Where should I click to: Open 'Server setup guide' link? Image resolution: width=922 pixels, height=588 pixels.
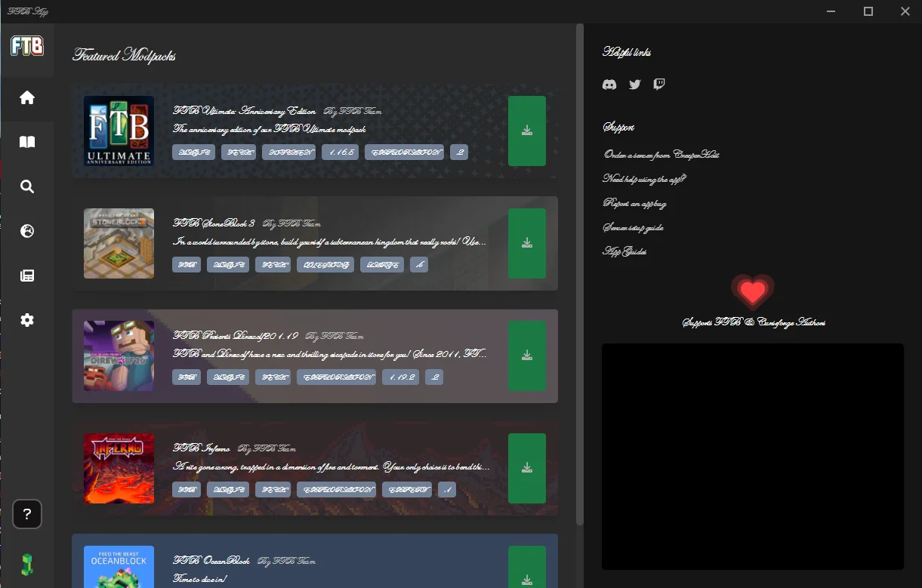tap(633, 227)
